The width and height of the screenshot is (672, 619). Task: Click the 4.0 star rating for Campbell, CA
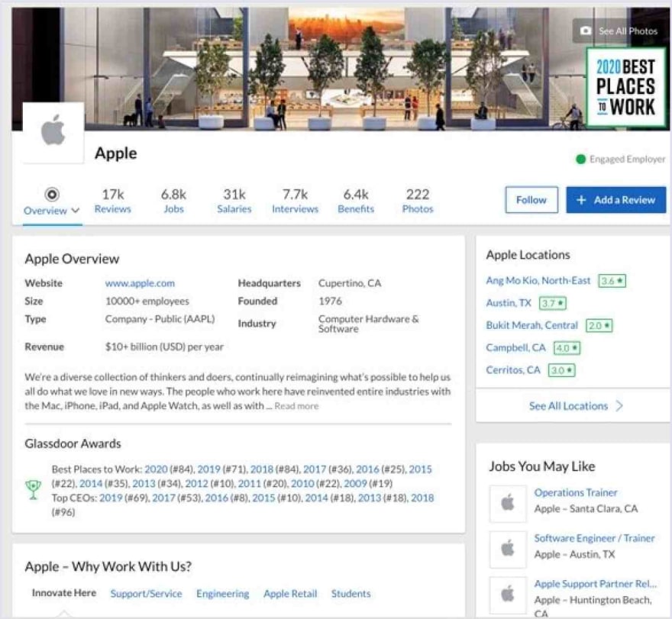tap(567, 348)
